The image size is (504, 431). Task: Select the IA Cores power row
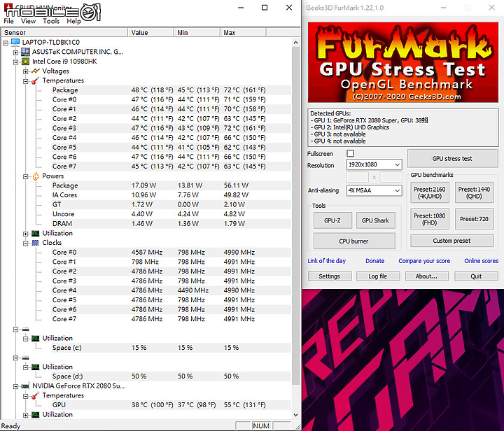[171, 195]
